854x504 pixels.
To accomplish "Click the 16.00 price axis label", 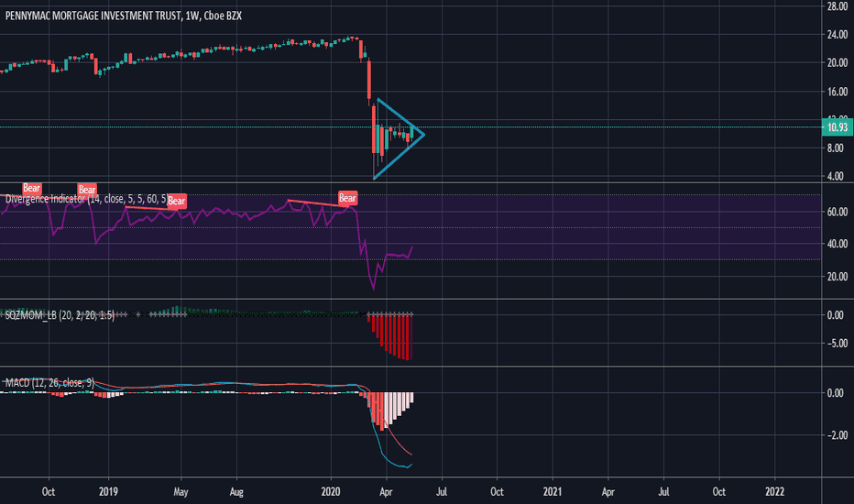I will point(838,92).
